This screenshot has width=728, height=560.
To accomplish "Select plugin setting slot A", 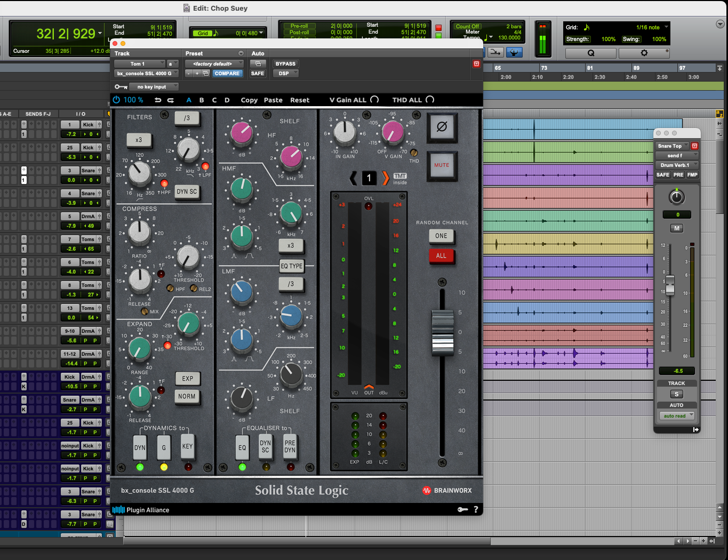I will point(189,100).
